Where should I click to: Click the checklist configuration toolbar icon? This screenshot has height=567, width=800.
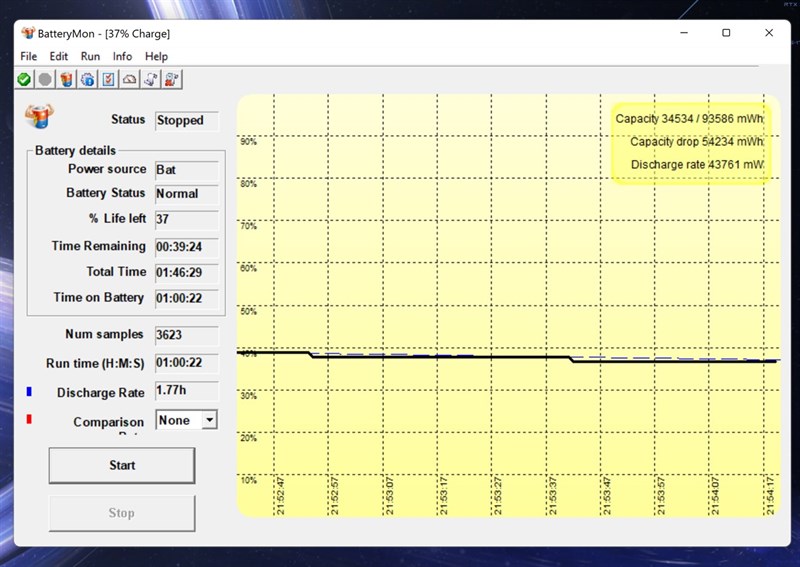point(109,80)
